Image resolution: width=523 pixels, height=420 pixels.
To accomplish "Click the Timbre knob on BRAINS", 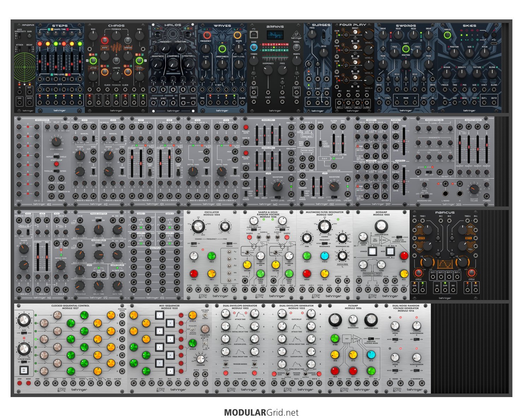I will [x=254, y=61].
